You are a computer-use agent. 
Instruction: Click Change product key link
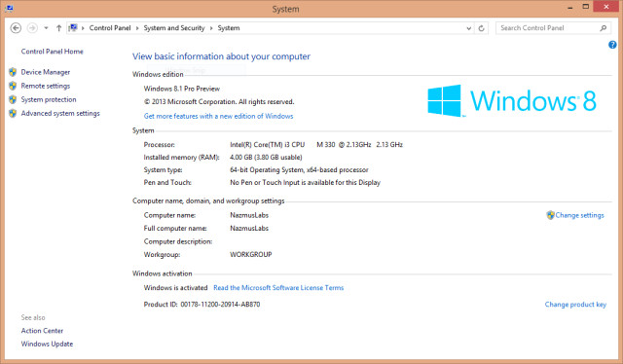click(575, 305)
